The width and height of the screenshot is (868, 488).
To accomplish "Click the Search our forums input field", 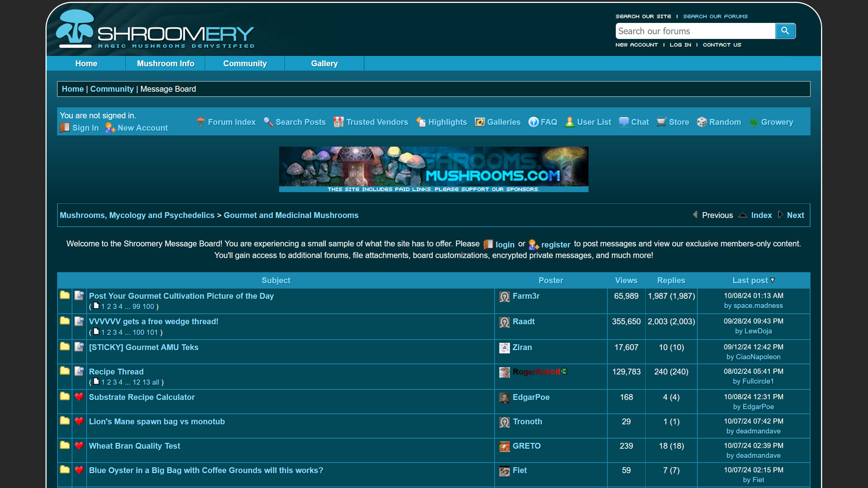I will pos(695,31).
